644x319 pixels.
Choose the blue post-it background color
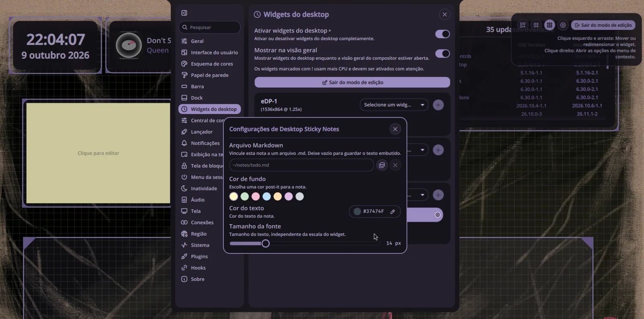point(266,196)
